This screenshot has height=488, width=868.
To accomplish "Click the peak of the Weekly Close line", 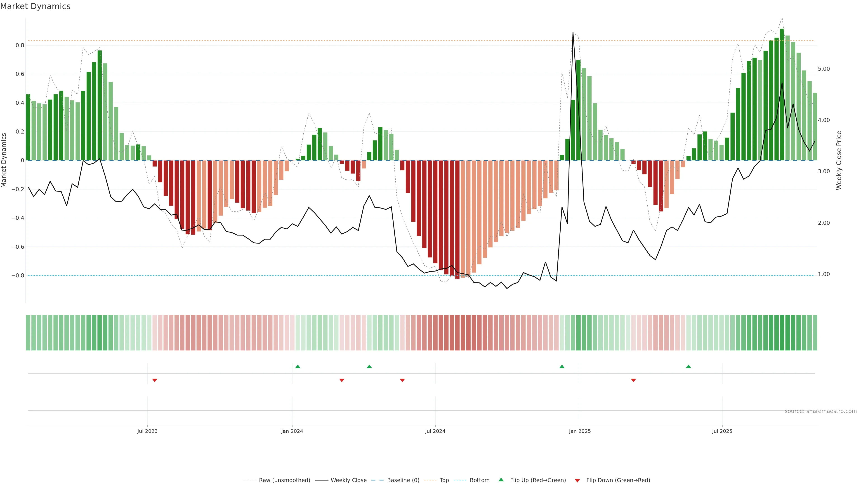I will point(573,33).
